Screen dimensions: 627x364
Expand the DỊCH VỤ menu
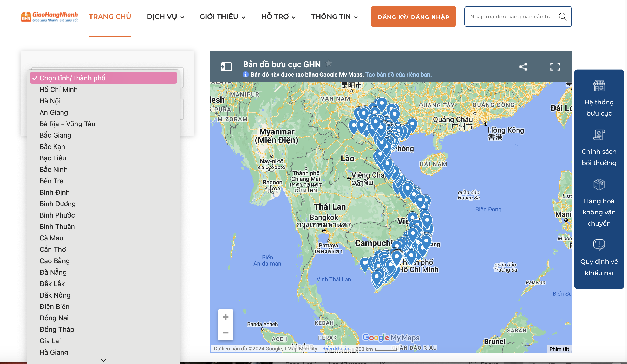pyautogui.click(x=165, y=17)
